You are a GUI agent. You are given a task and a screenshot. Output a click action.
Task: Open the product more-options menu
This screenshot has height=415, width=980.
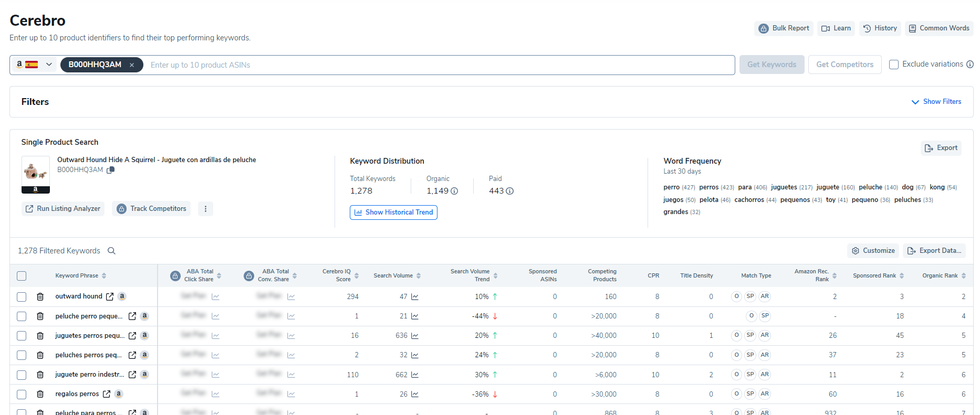(205, 209)
